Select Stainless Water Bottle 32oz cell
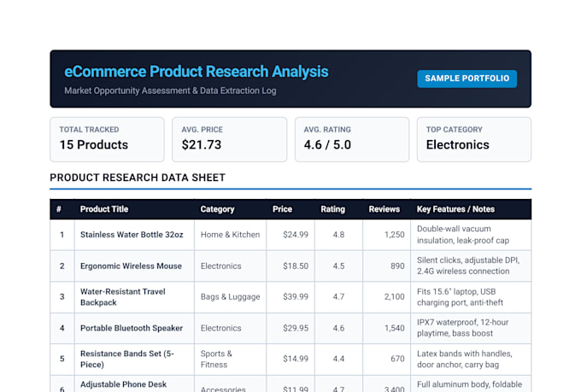The image size is (581, 392). click(x=134, y=235)
